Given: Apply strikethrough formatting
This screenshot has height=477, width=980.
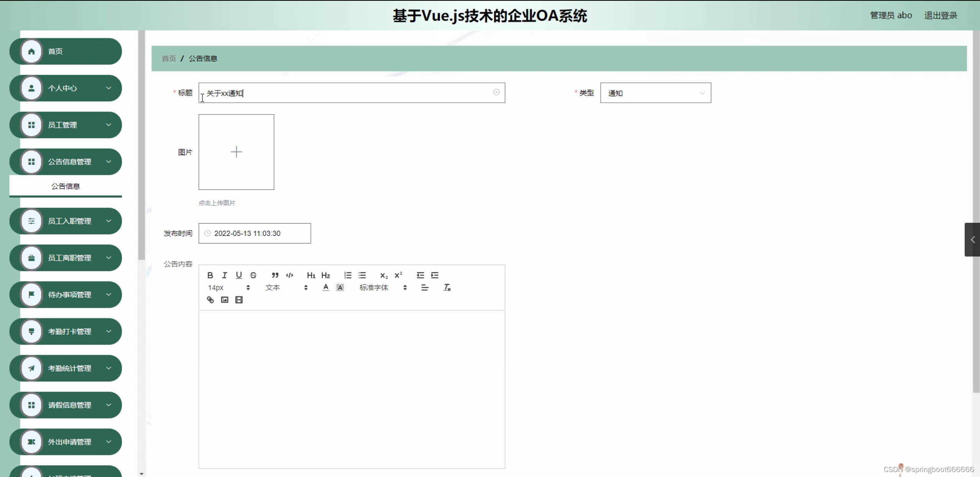Looking at the screenshot, I should click(253, 275).
